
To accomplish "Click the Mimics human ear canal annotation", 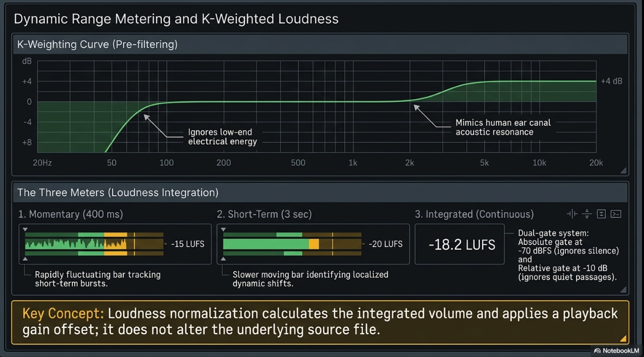I will click(x=503, y=127).
